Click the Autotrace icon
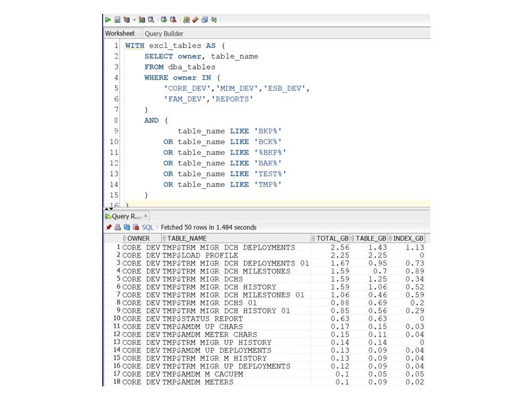Viewport: 532px width, 399px height. pos(142,20)
